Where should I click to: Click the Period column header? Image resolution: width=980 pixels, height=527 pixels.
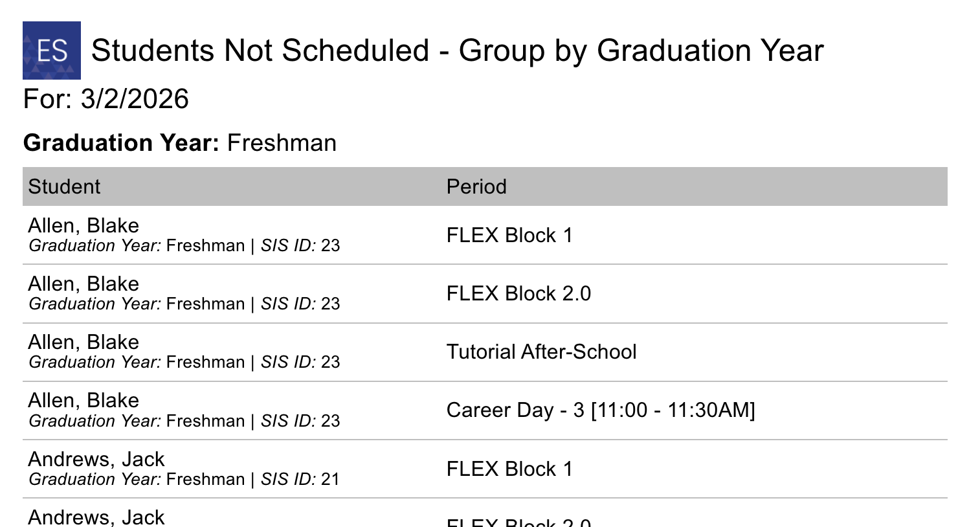point(476,186)
